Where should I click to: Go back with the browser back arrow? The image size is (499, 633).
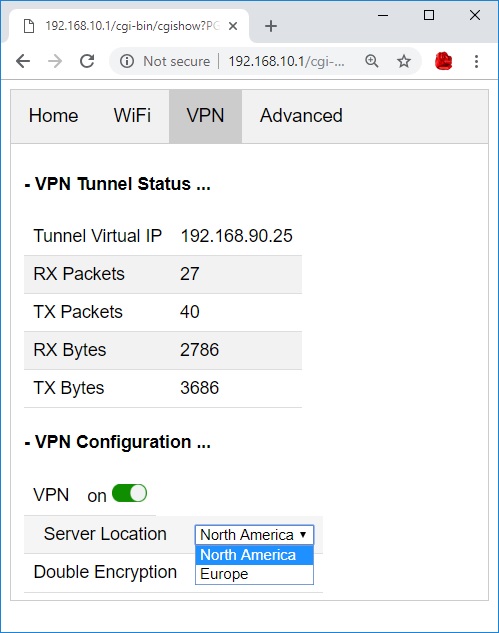tap(23, 61)
